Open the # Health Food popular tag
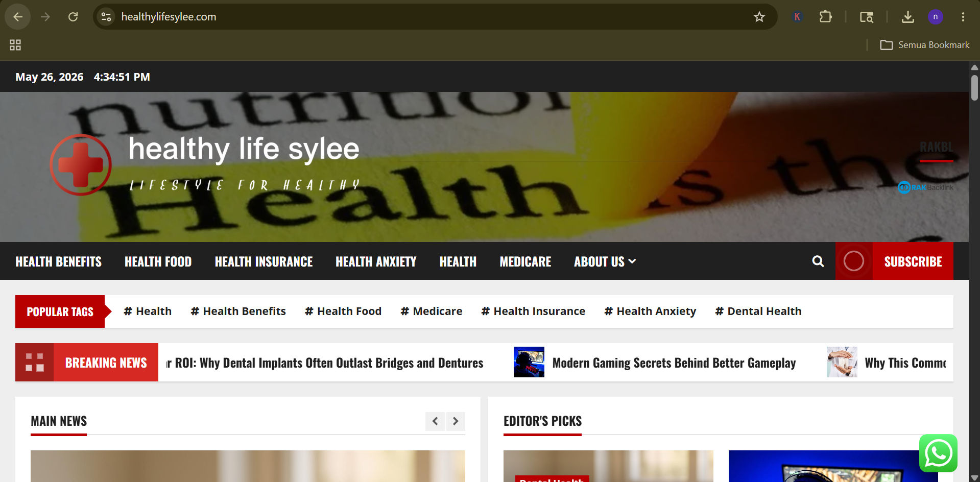Viewport: 980px width, 482px height. (x=343, y=311)
